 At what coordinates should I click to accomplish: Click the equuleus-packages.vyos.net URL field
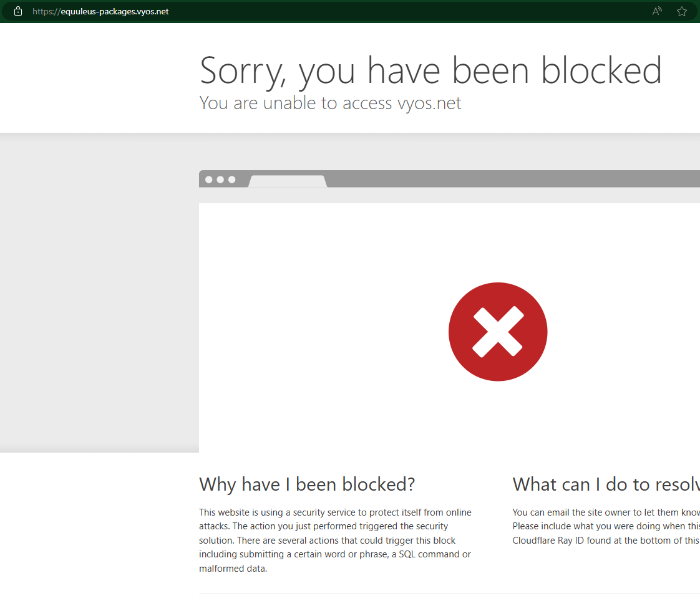(x=115, y=11)
